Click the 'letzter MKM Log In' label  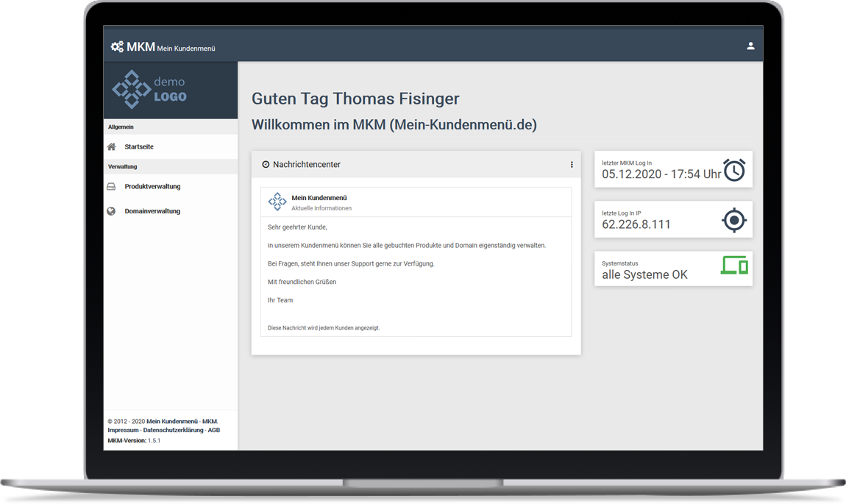click(x=627, y=163)
